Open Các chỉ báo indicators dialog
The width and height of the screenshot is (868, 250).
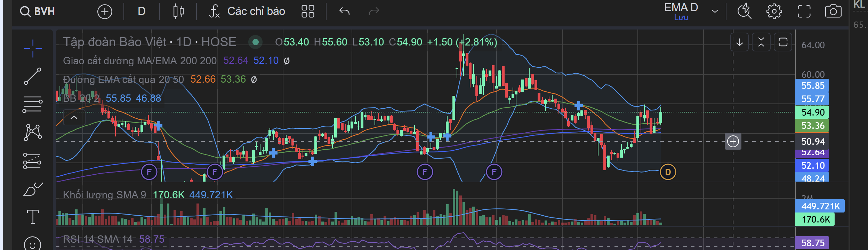(247, 11)
